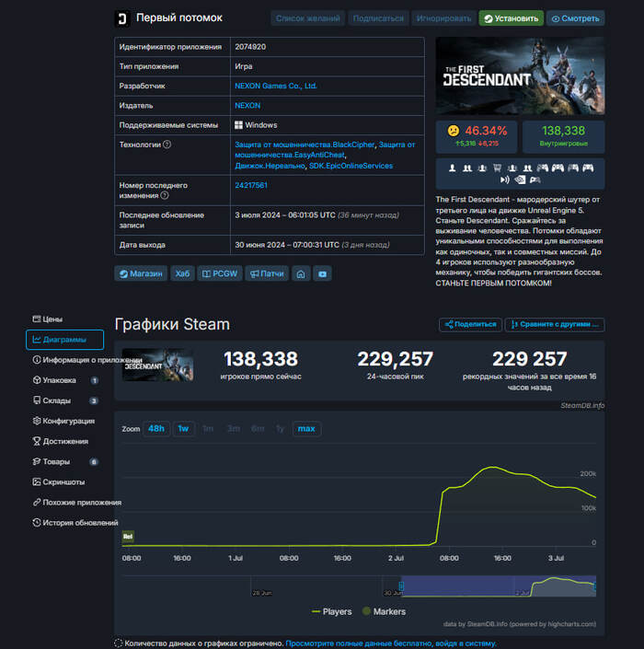The image size is (644, 649).
Task: Open the Хаб community hub button
Action: tap(182, 273)
